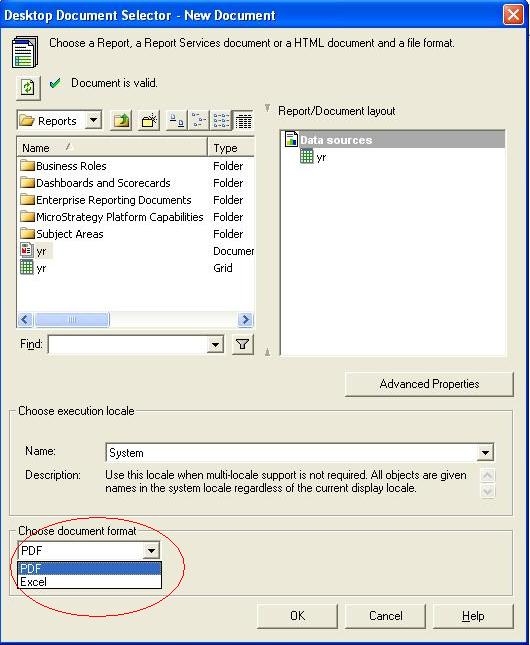Click the Advanced Properties button

point(429,384)
